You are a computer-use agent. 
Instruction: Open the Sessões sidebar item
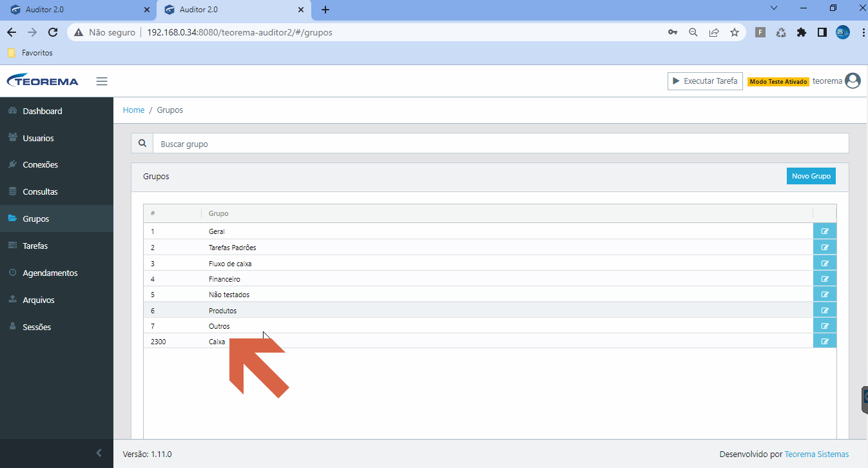coord(56,327)
